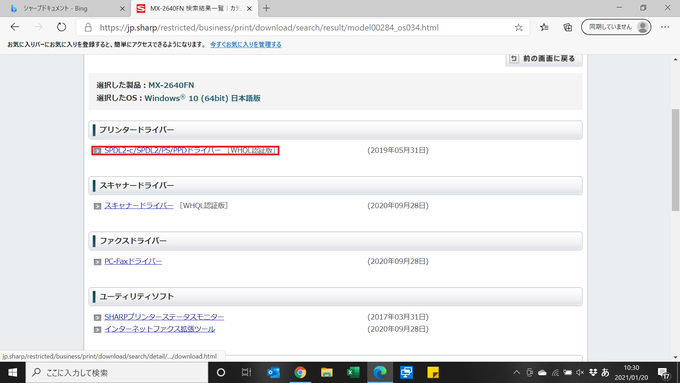Click the Windows 10 (64bit) 日本語版 text
The width and height of the screenshot is (680, 383).
[203, 98]
